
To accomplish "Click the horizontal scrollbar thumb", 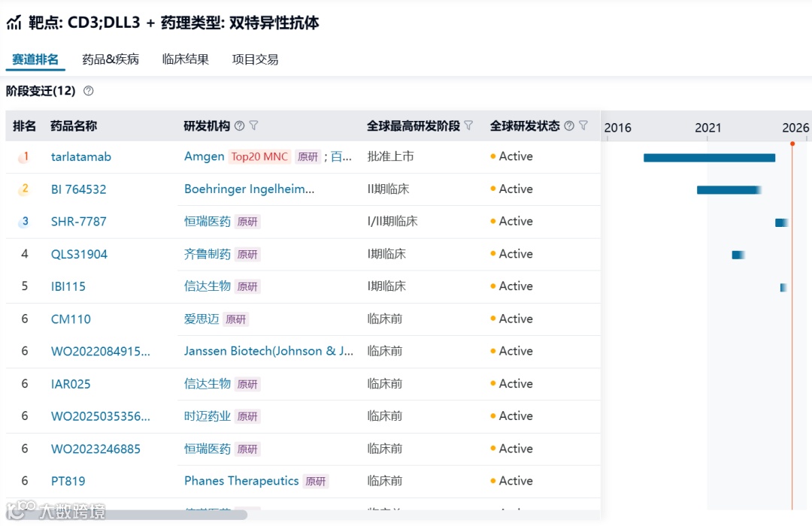I will [126, 515].
